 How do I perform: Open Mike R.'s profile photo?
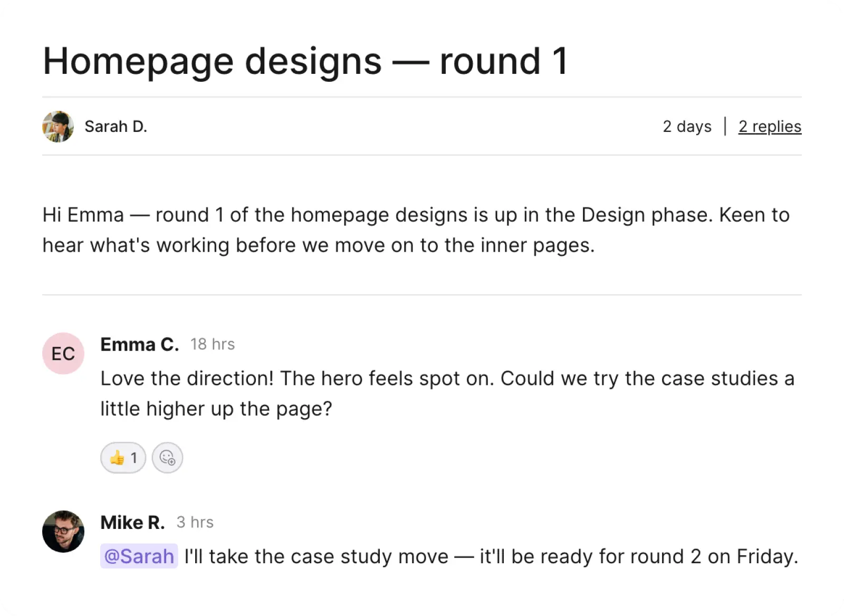coord(63,531)
